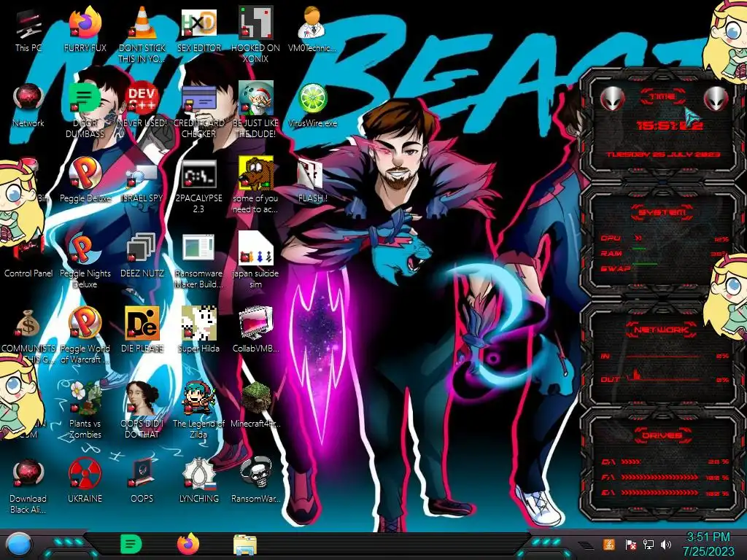The height and width of the screenshot is (560, 747).
Task: Click the Action Center flag tray icon
Action: 630,545
